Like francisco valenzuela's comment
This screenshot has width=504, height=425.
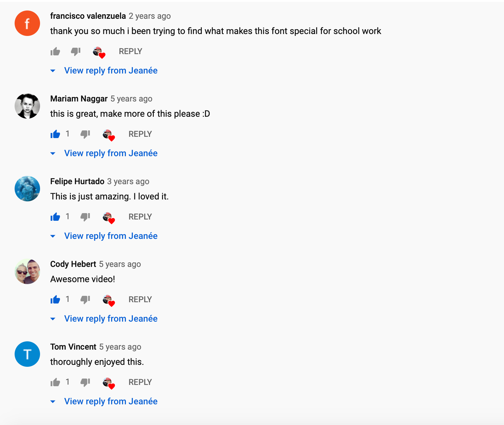pyautogui.click(x=55, y=52)
